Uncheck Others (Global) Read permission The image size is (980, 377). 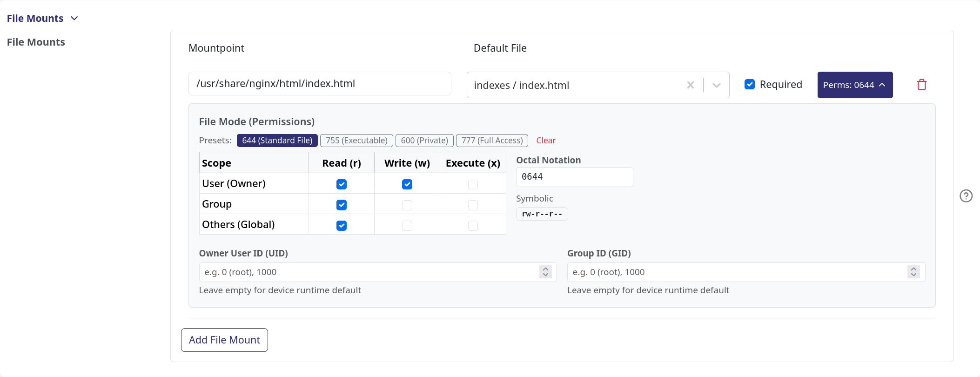pyautogui.click(x=342, y=225)
